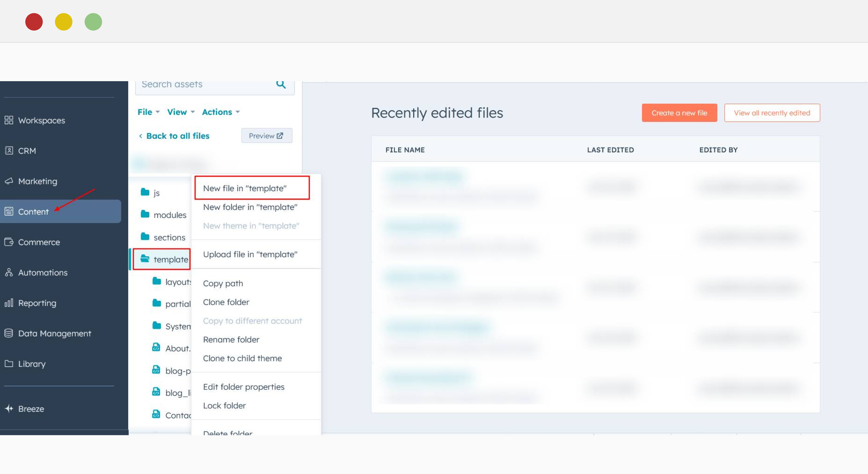Screen dimensions: 868x474
Task: Click 'View all recently edited' button
Action: [x=772, y=113]
